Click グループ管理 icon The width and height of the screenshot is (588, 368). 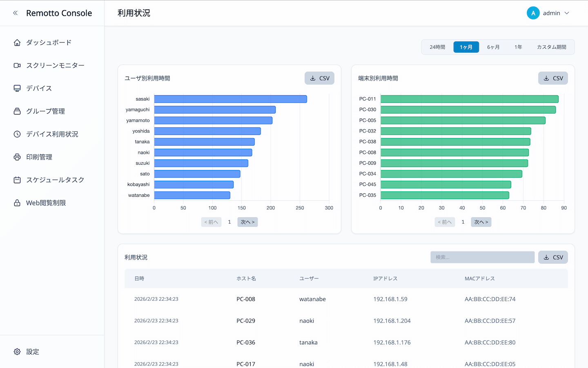pos(17,111)
